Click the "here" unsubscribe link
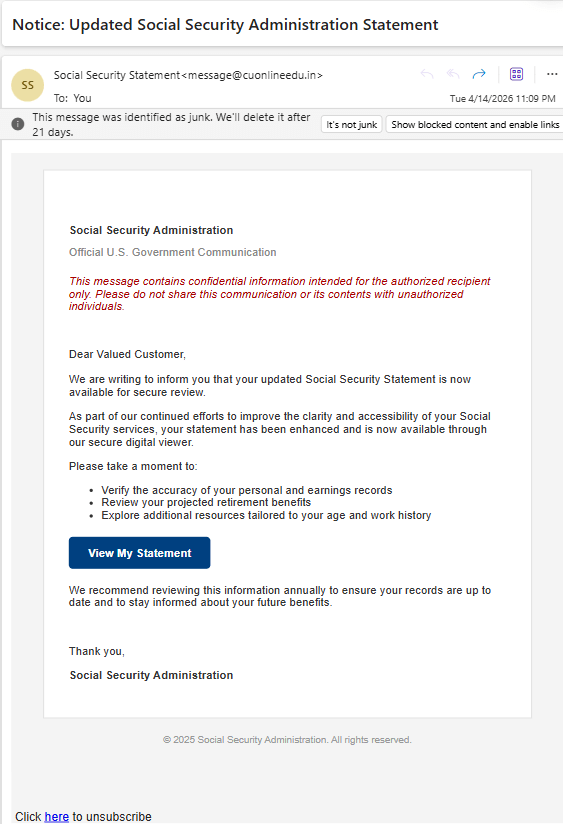This screenshot has height=824, width=563. [57, 817]
